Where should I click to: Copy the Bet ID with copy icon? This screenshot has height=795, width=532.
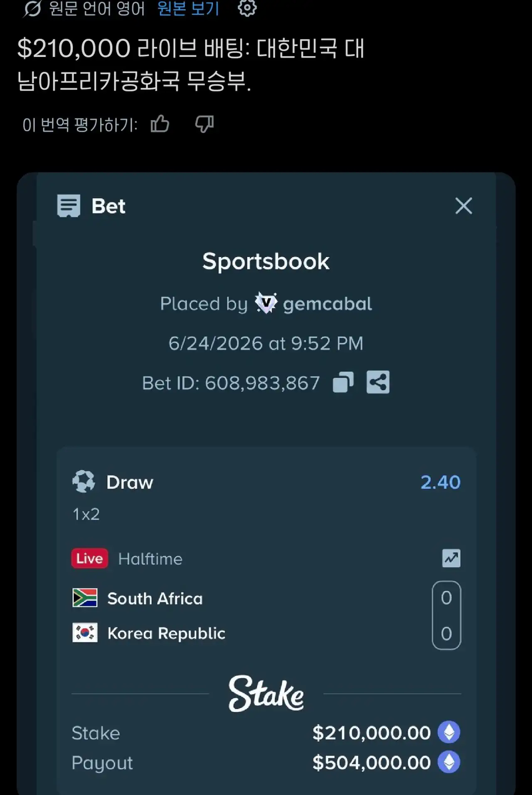343,382
